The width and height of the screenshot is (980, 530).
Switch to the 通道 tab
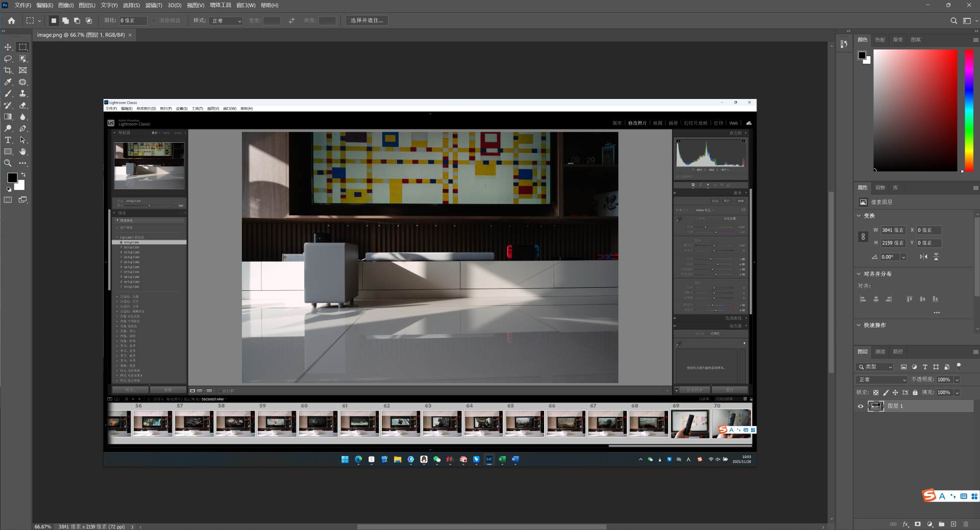pyautogui.click(x=880, y=351)
